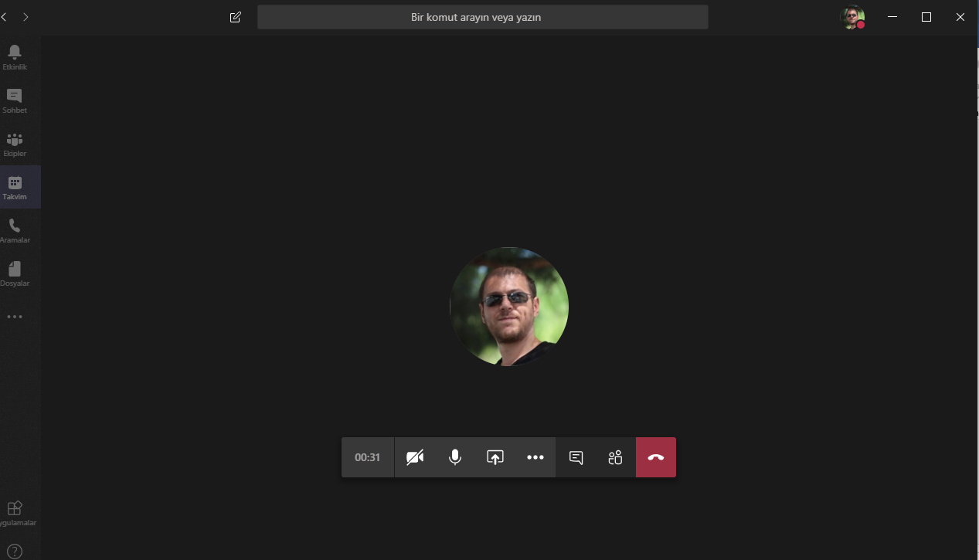
Task: Show the participants panel
Action: click(615, 457)
